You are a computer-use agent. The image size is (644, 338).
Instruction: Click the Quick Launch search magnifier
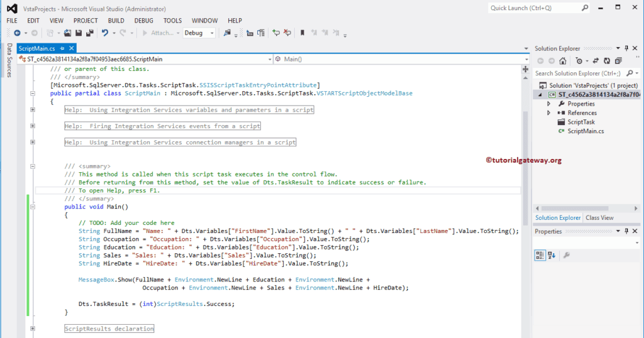[585, 8]
